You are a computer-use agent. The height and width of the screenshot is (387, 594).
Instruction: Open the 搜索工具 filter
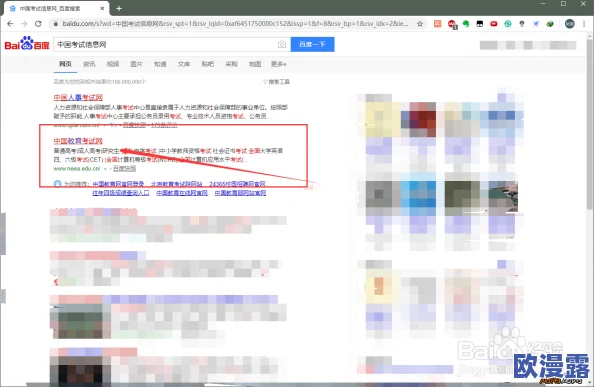click(277, 82)
